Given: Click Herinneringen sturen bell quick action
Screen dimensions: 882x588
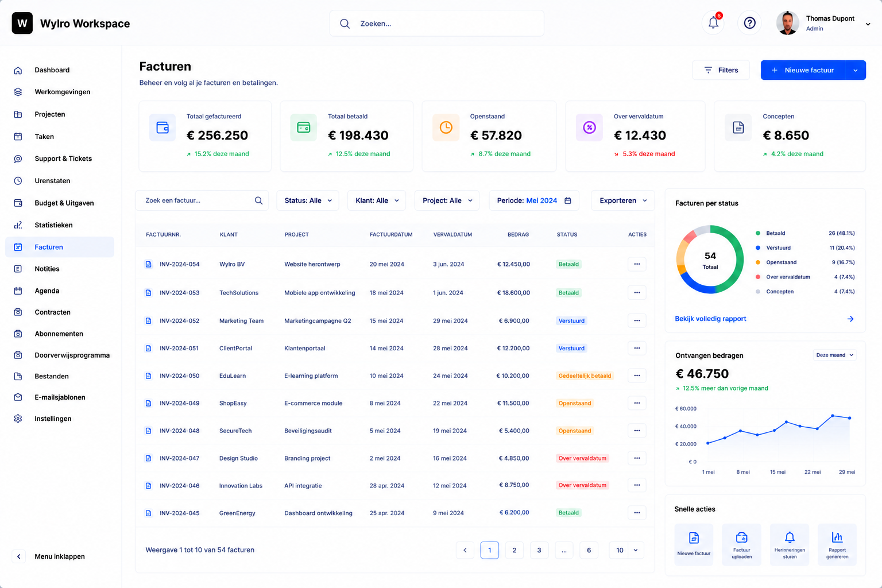Looking at the screenshot, I should click(x=790, y=544).
